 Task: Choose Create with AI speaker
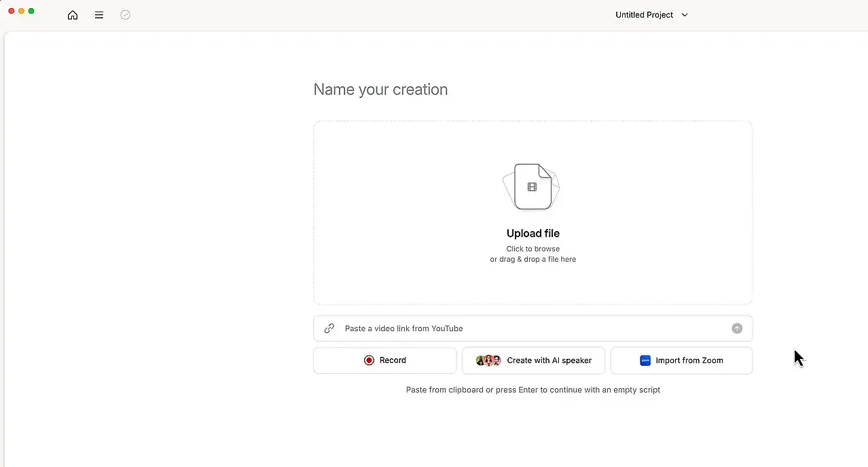click(549, 360)
